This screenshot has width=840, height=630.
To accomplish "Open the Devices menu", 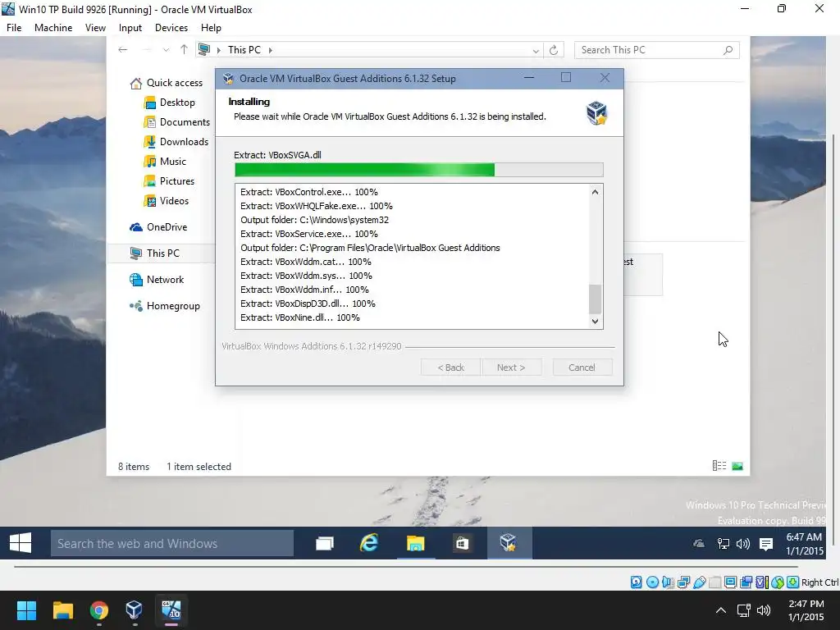I will (171, 28).
